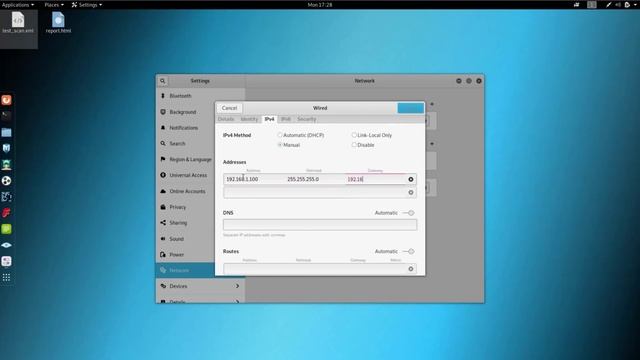Switch to the Security tab
This screenshot has height=360, width=640.
click(x=307, y=119)
